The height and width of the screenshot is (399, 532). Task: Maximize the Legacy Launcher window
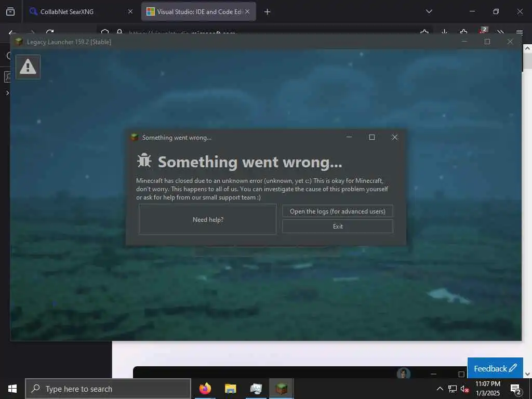(487, 42)
